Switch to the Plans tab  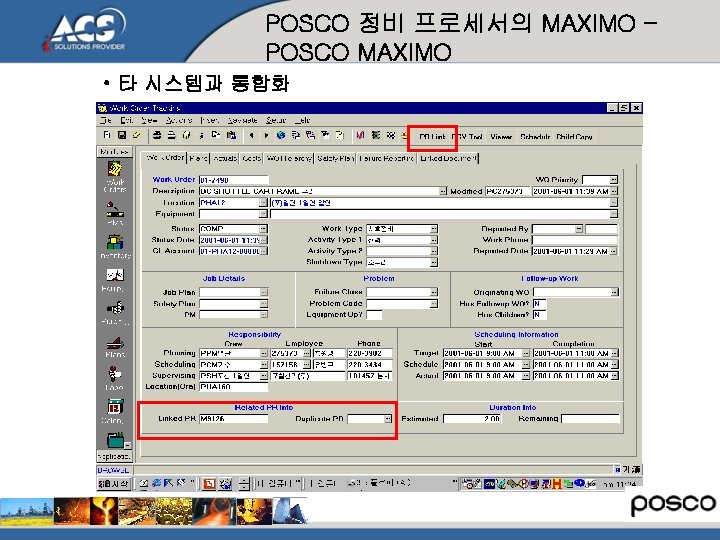(x=198, y=158)
